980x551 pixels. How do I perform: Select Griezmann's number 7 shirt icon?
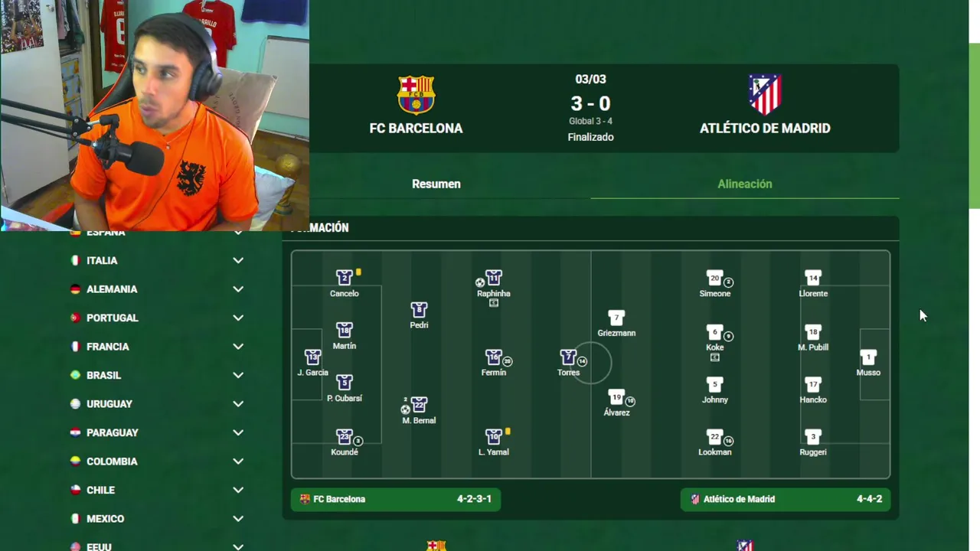616,318
